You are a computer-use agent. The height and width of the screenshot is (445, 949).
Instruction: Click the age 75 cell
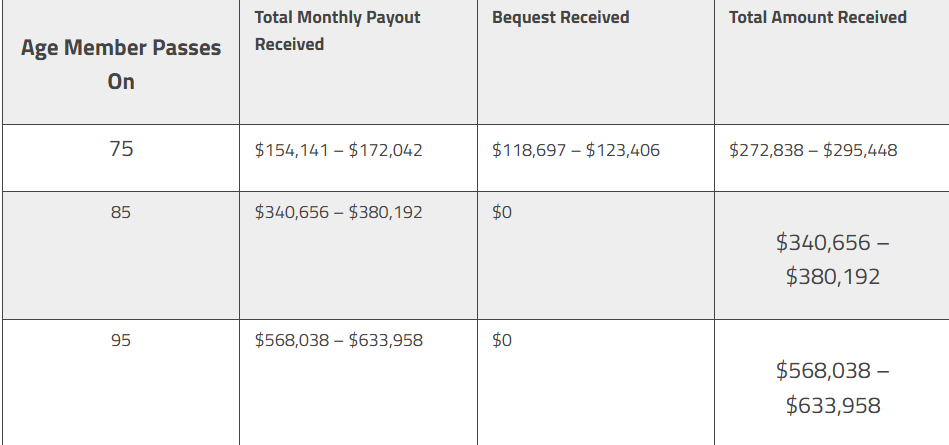[x=121, y=148]
